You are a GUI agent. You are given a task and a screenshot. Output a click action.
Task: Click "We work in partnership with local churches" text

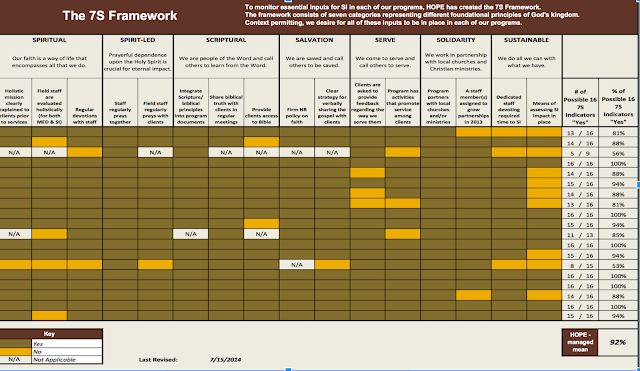point(456,62)
